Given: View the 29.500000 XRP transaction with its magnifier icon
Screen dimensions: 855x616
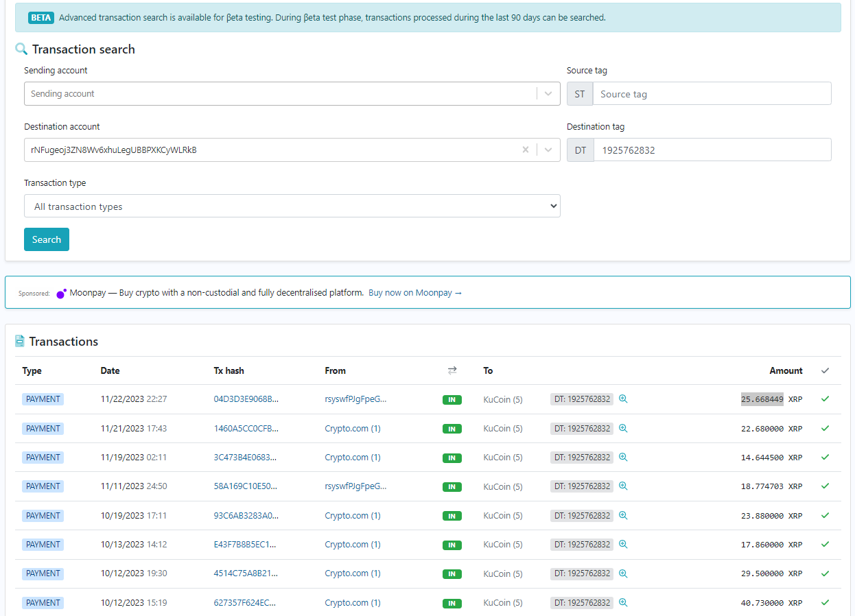Looking at the screenshot, I should coord(623,573).
